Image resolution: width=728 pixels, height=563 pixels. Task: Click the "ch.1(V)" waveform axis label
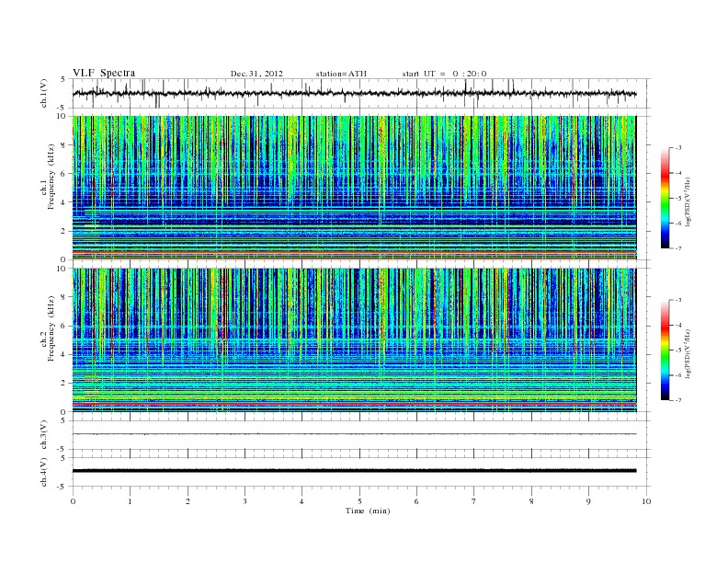pyautogui.click(x=44, y=94)
